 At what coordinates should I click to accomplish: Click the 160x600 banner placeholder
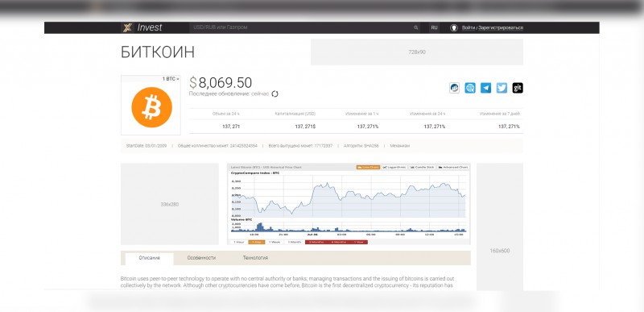pos(500,226)
